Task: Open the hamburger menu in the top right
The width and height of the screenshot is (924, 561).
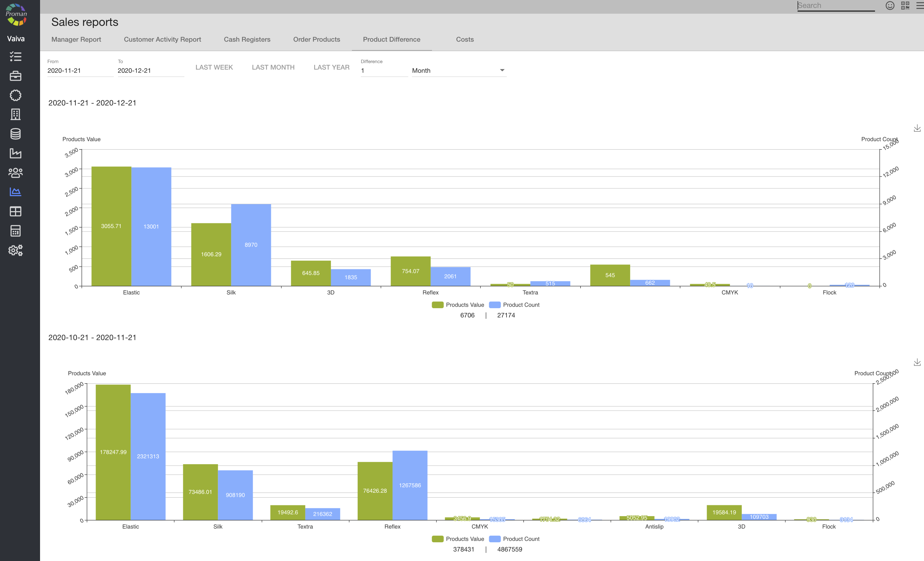Action: [x=920, y=6]
